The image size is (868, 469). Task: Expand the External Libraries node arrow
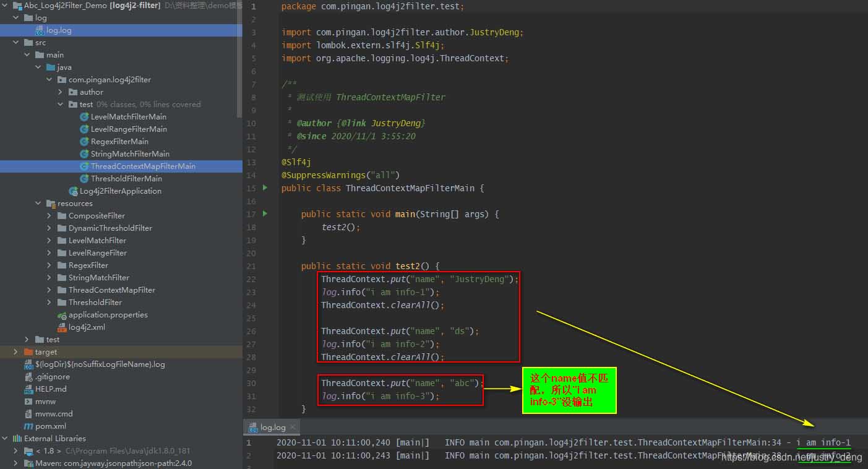[x=6, y=439]
